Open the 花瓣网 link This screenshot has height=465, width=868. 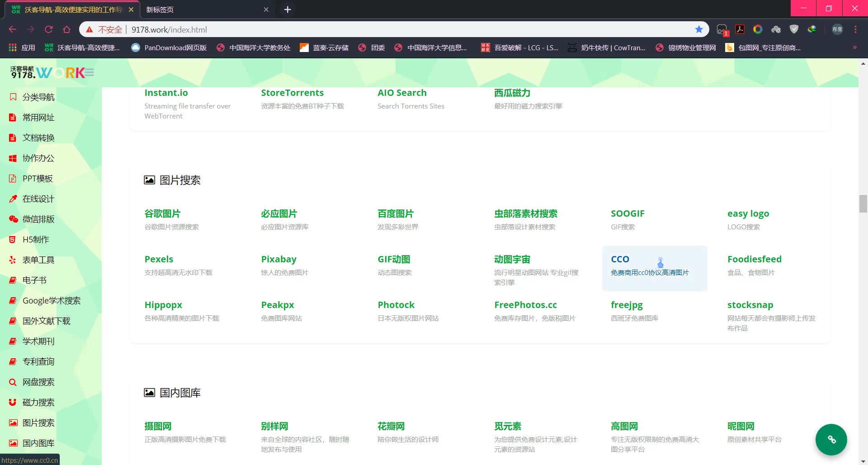point(391,426)
